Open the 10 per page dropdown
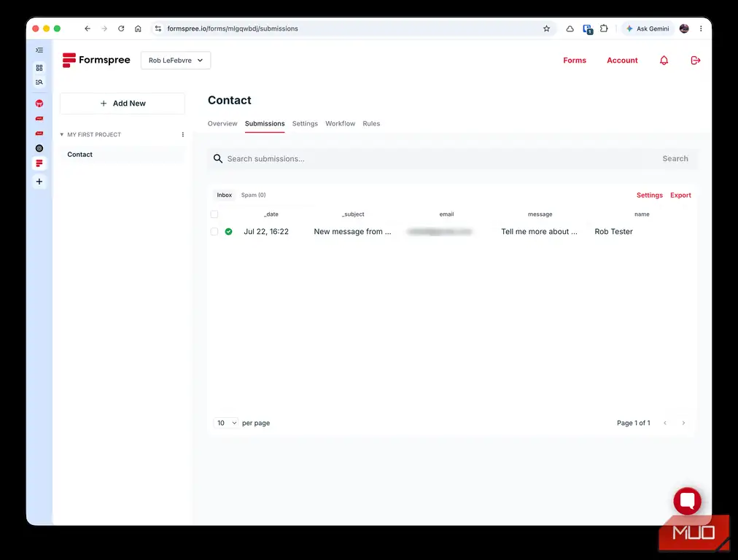Viewport: 738px width, 560px height. click(226, 423)
